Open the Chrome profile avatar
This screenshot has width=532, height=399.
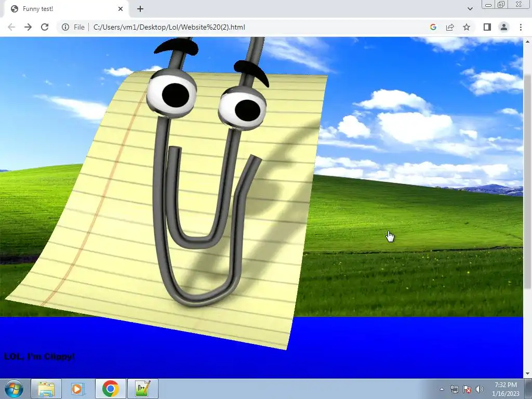click(x=504, y=27)
